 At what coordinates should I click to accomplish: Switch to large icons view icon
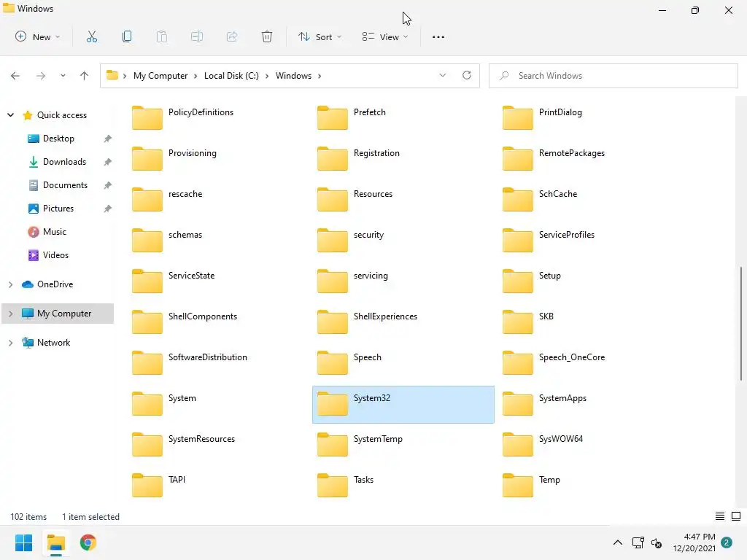736,516
